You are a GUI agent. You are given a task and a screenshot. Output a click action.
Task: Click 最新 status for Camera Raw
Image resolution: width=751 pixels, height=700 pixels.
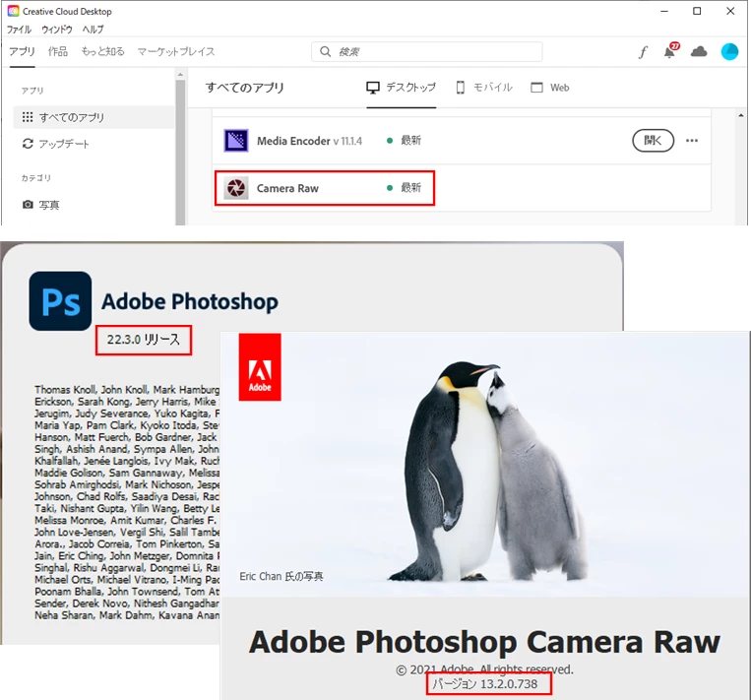pyautogui.click(x=405, y=187)
